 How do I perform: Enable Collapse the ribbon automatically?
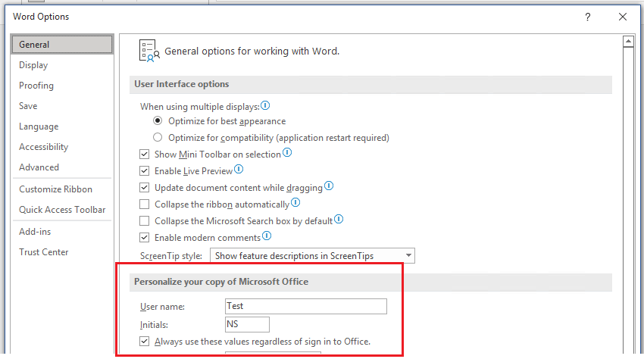pos(145,204)
